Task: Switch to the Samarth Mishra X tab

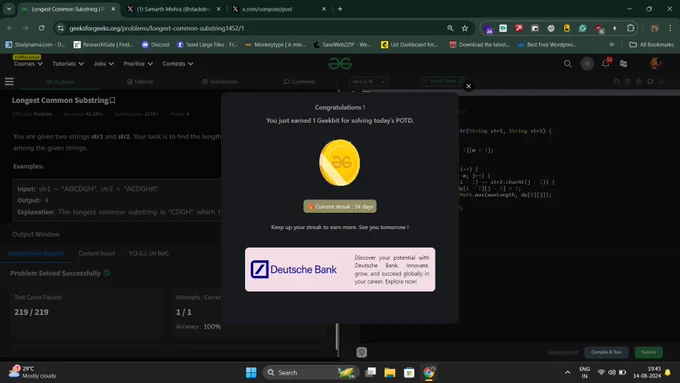Action: [173, 9]
